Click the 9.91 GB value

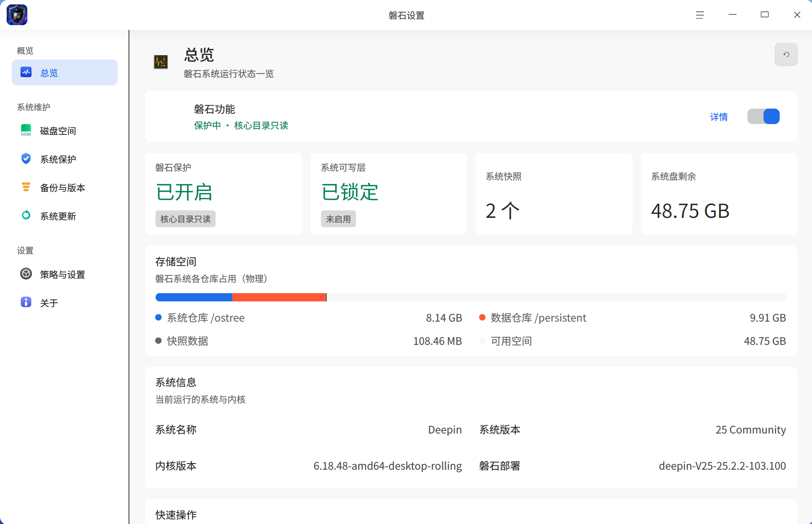(x=768, y=318)
